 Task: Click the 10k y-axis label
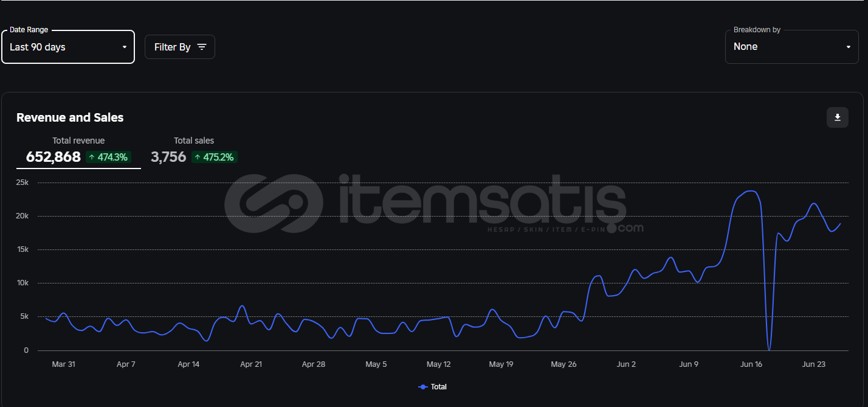point(22,283)
